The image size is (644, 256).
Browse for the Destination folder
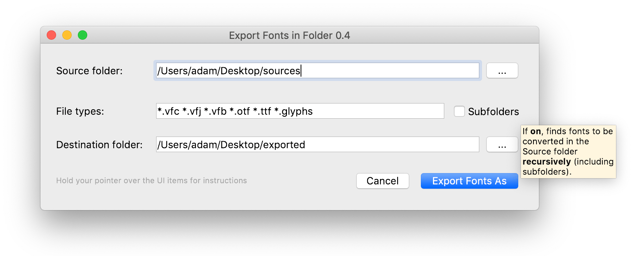(502, 144)
